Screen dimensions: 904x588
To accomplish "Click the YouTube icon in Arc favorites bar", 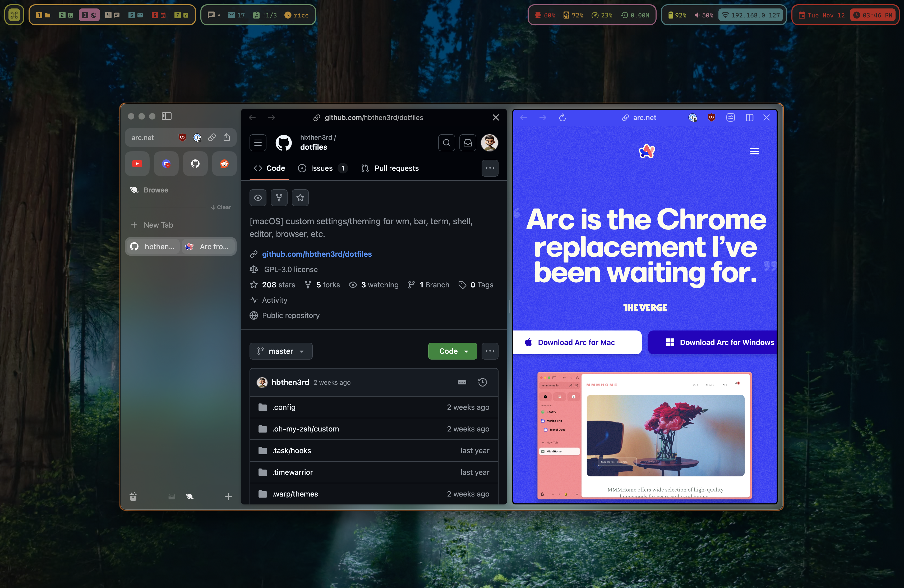I will tap(136, 163).
